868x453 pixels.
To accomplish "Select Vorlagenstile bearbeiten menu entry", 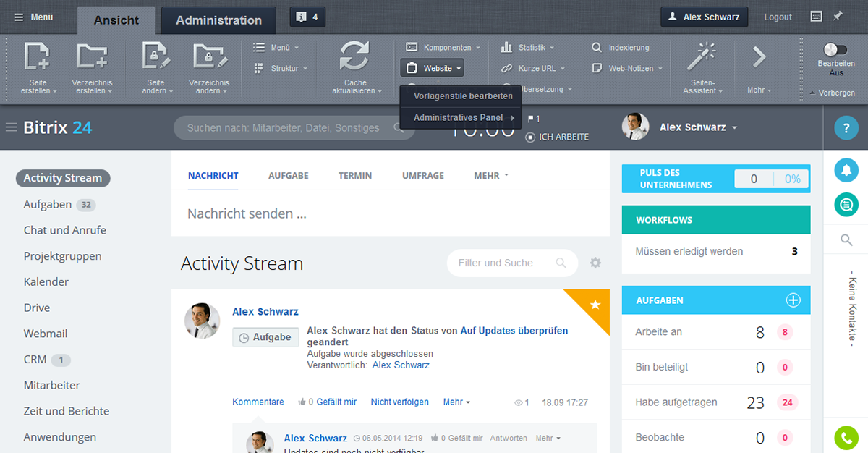I will [x=460, y=96].
